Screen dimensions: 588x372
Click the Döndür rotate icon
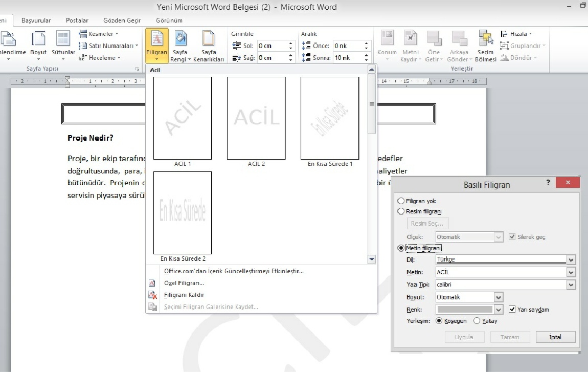coord(504,58)
